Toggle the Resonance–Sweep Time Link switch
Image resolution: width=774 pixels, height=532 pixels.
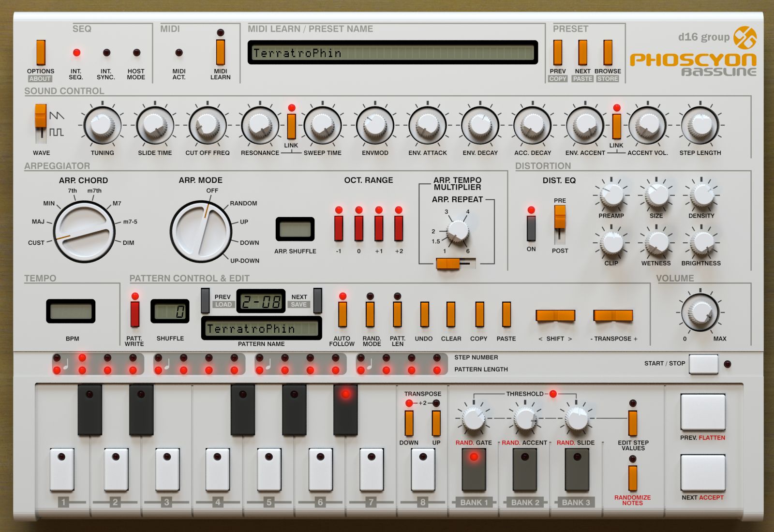click(x=291, y=126)
